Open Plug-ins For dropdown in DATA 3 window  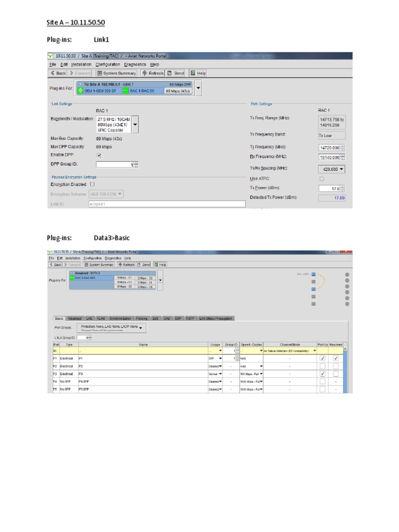(x=160, y=280)
